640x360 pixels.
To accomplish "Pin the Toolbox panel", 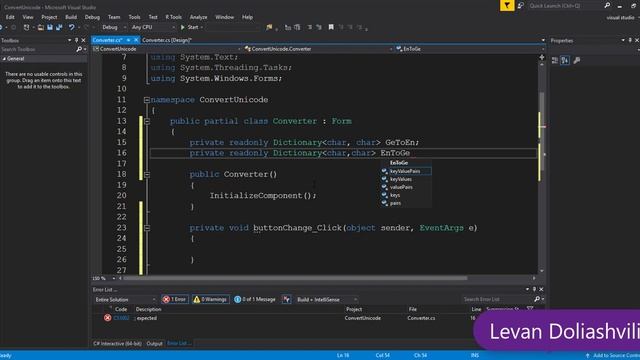I will pos(76,40).
